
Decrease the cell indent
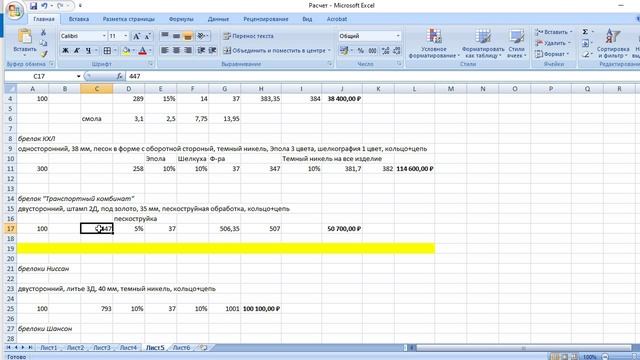(201, 51)
